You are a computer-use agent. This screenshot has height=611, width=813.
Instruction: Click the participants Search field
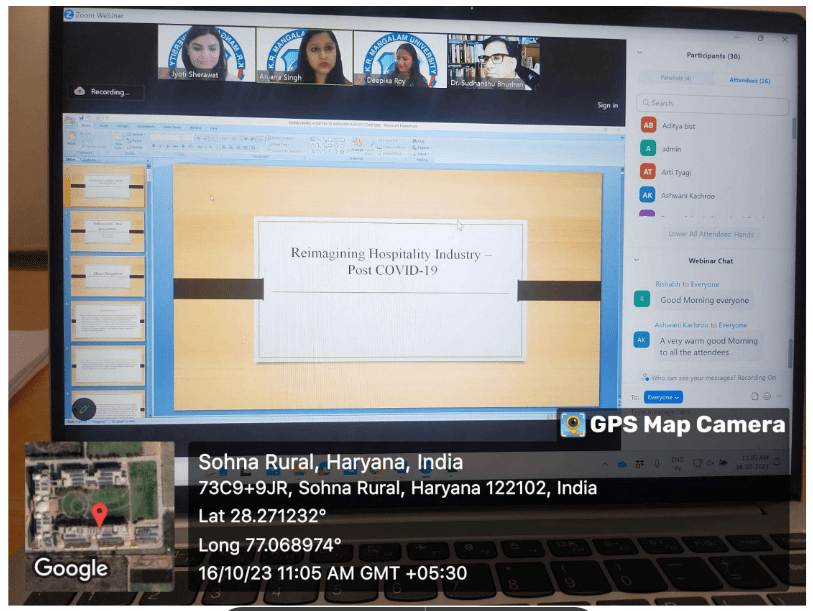click(x=714, y=103)
